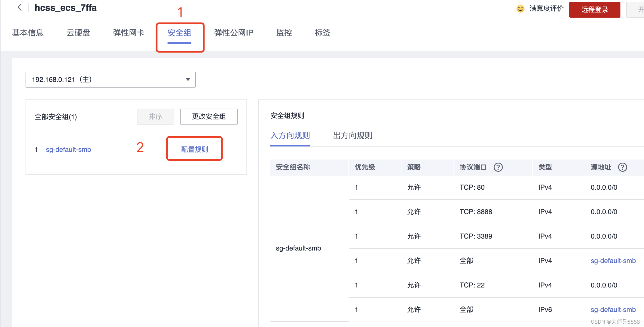
Task: Click 允许 policy in TCP: 8888 row
Action: coord(414,212)
